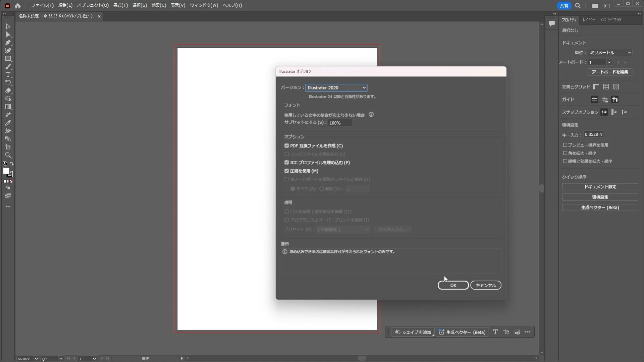Toggle first snap option icon
This screenshot has height=362, width=644.
(604, 112)
